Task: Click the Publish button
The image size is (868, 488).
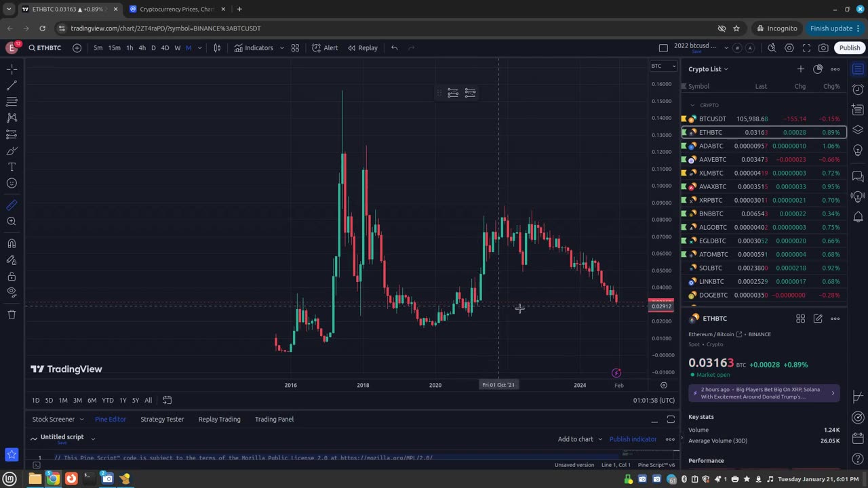Action: pyautogui.click(x=849, y=48)
